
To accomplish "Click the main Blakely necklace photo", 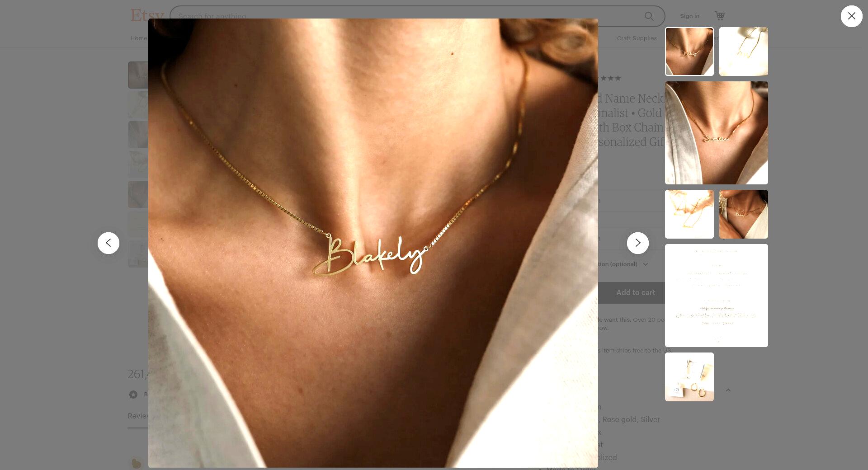I will point(373,243).
